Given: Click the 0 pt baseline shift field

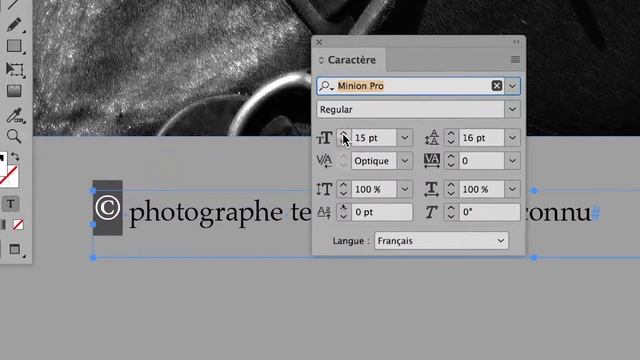Looking at the screenshot, I should (x=382, y=212).
